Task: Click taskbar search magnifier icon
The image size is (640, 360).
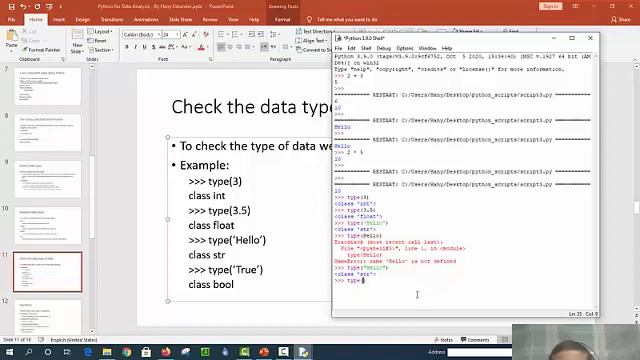Action: pos(29,352)
